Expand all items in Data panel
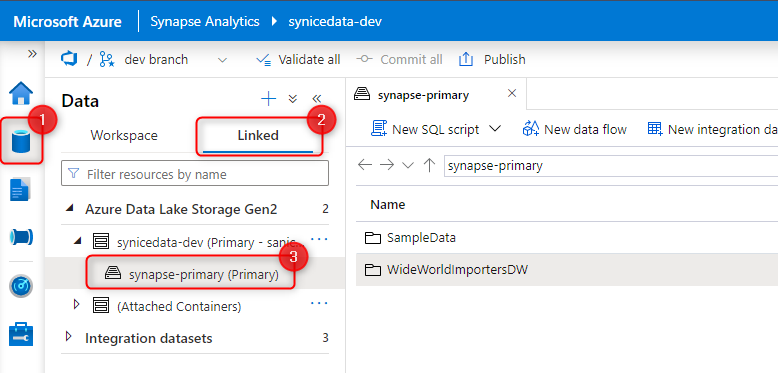 click(293, 99)
